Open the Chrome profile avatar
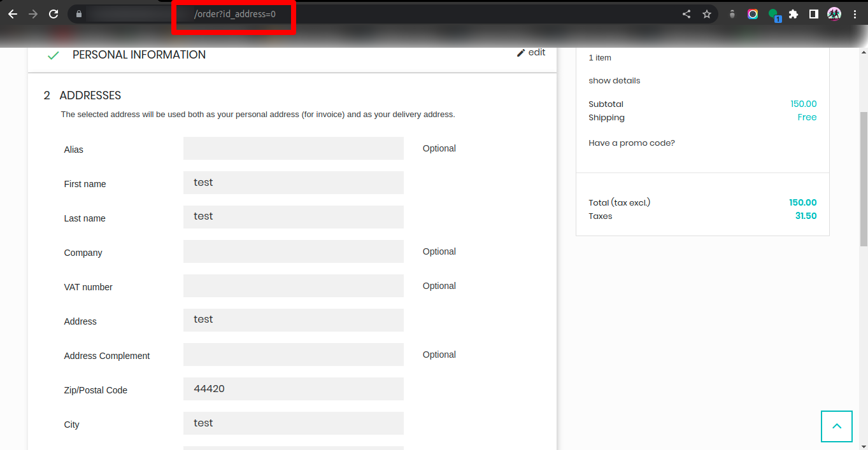 pyautogui.click(x=834, y=14)
